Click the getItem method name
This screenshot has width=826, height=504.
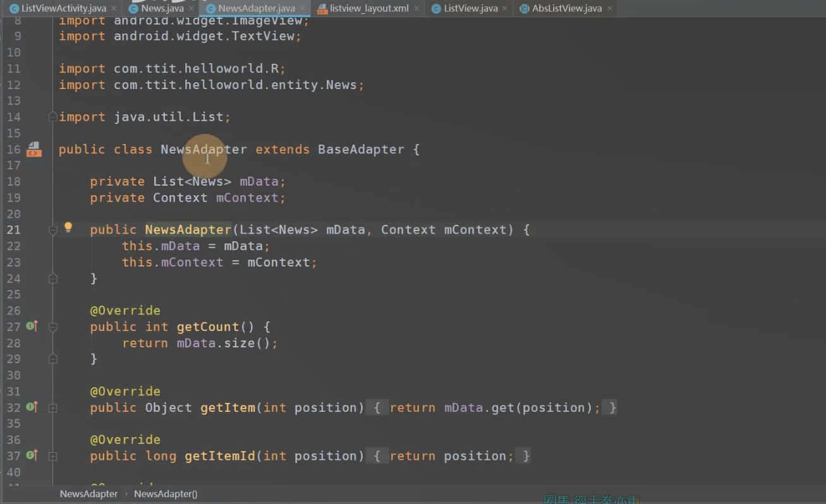coord(228,407)
